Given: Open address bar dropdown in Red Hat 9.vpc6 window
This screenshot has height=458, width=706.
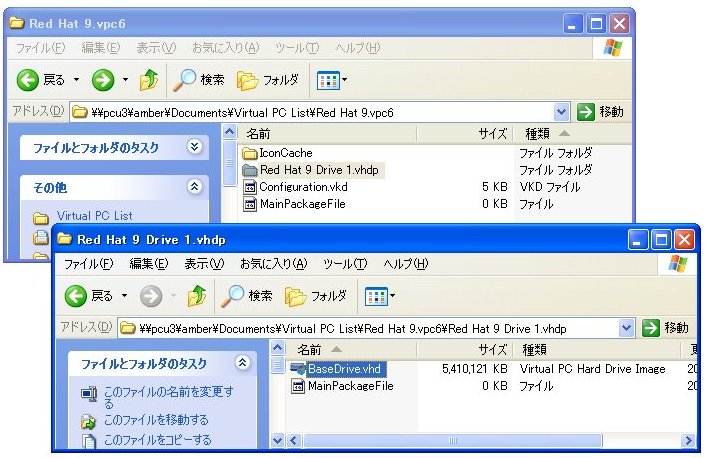Looking at the screenshot, I should pyautogui.click(x=561, y=112).
